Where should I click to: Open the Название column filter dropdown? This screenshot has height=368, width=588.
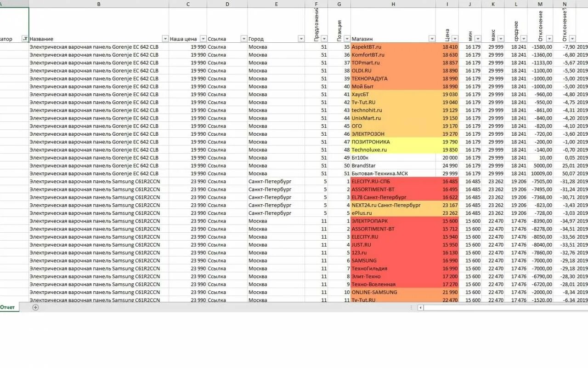point(165,39)
